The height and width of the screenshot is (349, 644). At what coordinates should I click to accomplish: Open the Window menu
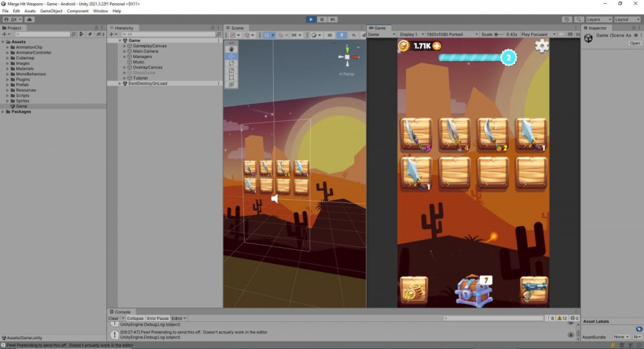[x=100, y=11]
